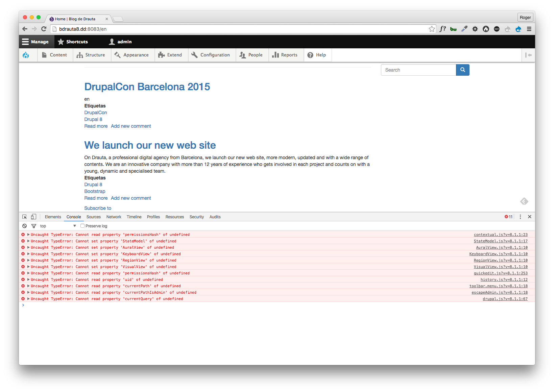Select the DevTools inspect element icon
The height and width of the screenshot is (392, 554).
[x=25, y=217]
